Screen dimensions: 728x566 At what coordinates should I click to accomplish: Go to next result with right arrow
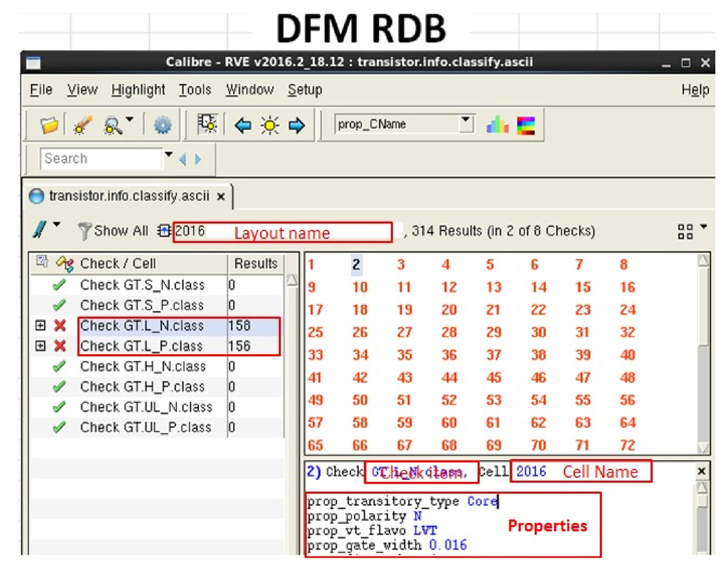pos(297,125)
